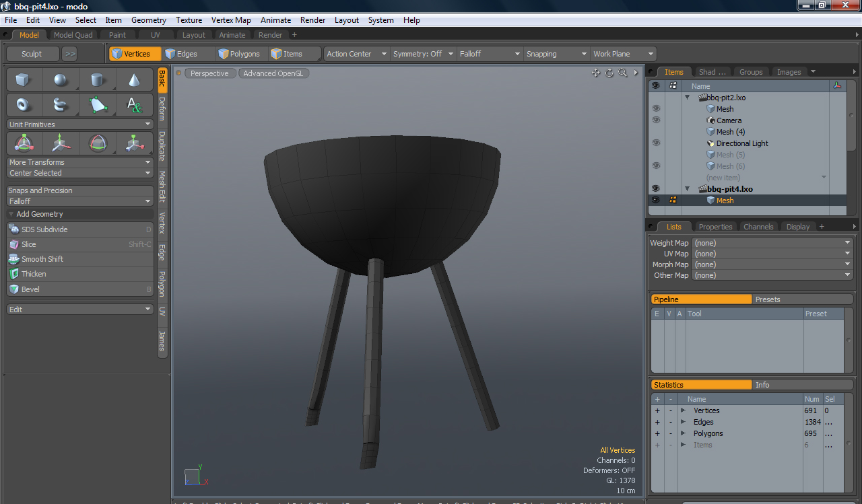The image size is (862, 504).
Task: Switch to Polygons selection mode
Action: [x=241, y=54]
